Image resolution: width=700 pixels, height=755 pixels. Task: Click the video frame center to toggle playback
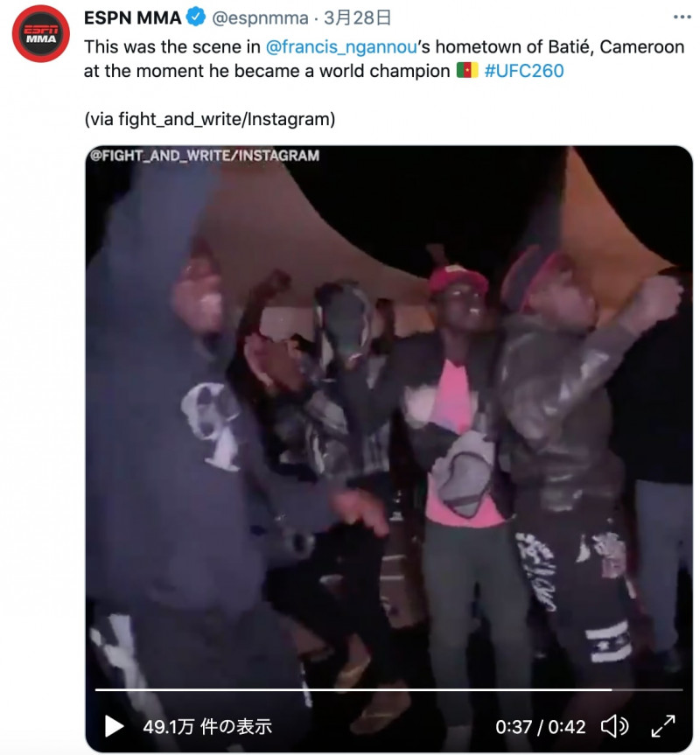pyautogui.click(x=389, y=448)
